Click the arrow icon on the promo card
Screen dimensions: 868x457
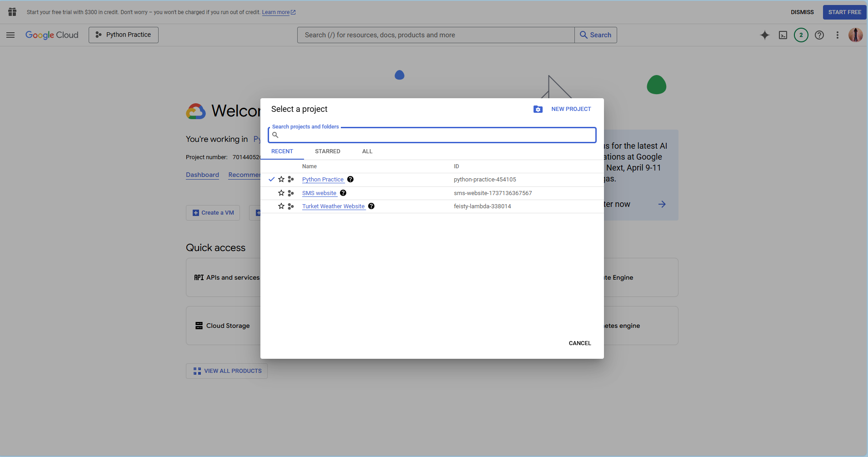coord(662,204)
